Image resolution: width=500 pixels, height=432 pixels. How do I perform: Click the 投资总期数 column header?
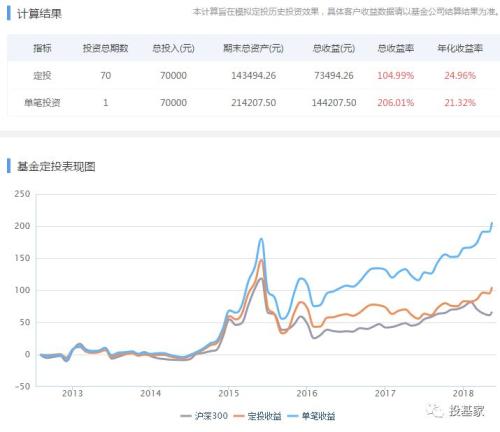(x=105, y=48)
